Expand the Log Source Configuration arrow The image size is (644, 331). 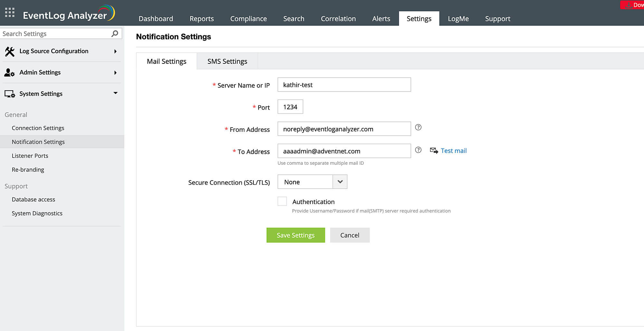(x=115, y=51)
